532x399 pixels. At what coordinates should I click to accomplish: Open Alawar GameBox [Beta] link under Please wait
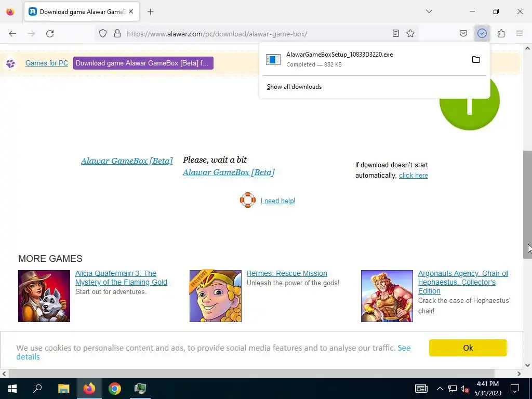point(229,172)
